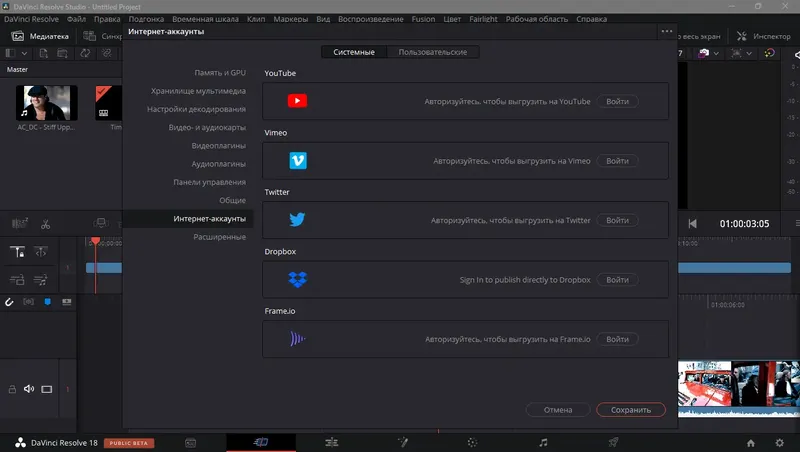Open Видеоплагины settings
The width and height of the screenshot is (800, 452).
tap(218, 146)
